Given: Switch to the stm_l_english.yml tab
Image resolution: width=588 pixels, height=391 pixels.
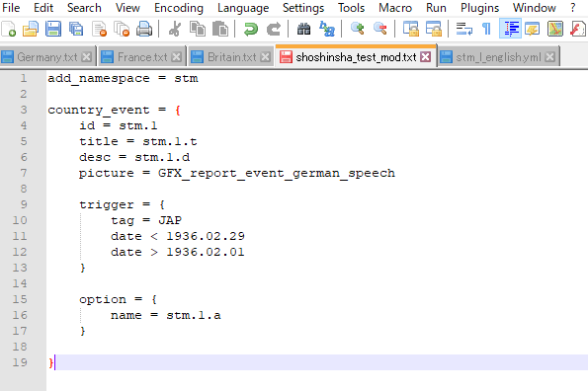Looking at the screenshot, I should pos(498,57).
